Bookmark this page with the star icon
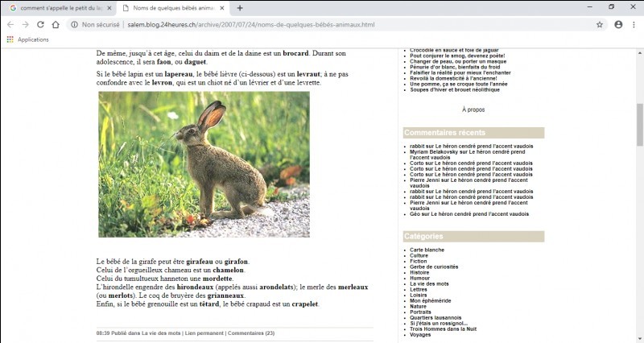This screenshot has width=644, height=343. pyautogui.click(x=600, y=24)
